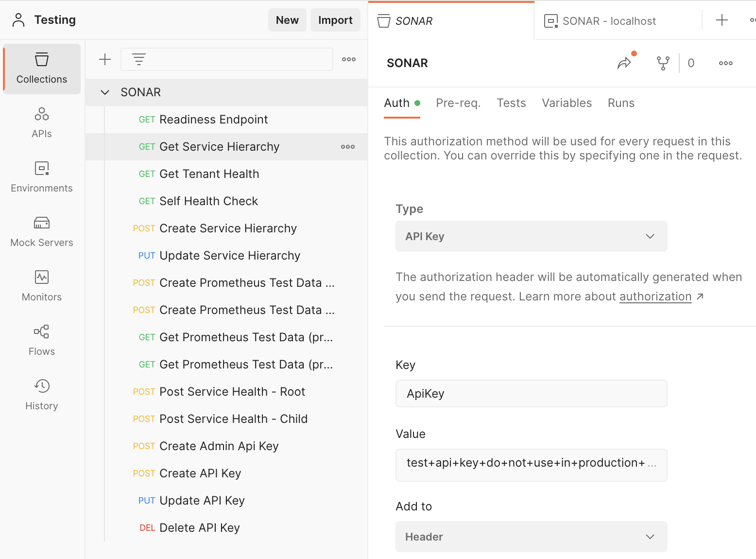Image resolution: width=756 pixels, height=559 pixels.
Task: Open the authorization learn more link
Action: (x=655, y=297)
